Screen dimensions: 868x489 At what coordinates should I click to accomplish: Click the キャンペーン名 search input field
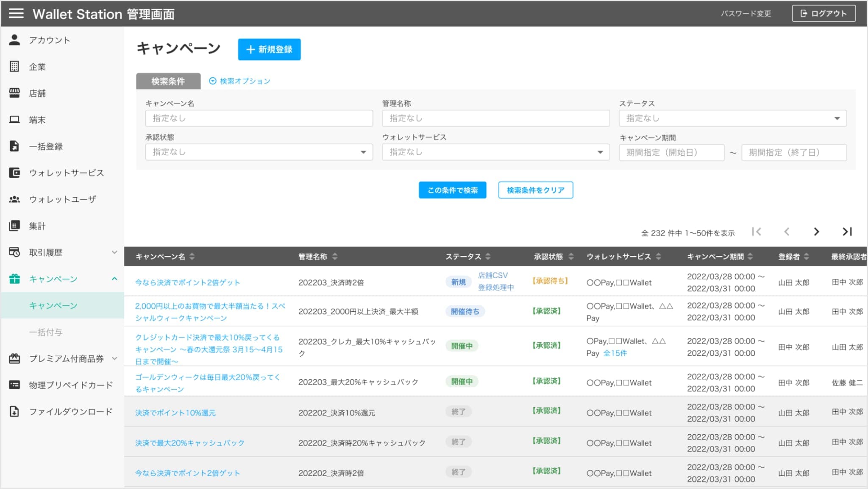pos(259,118)
